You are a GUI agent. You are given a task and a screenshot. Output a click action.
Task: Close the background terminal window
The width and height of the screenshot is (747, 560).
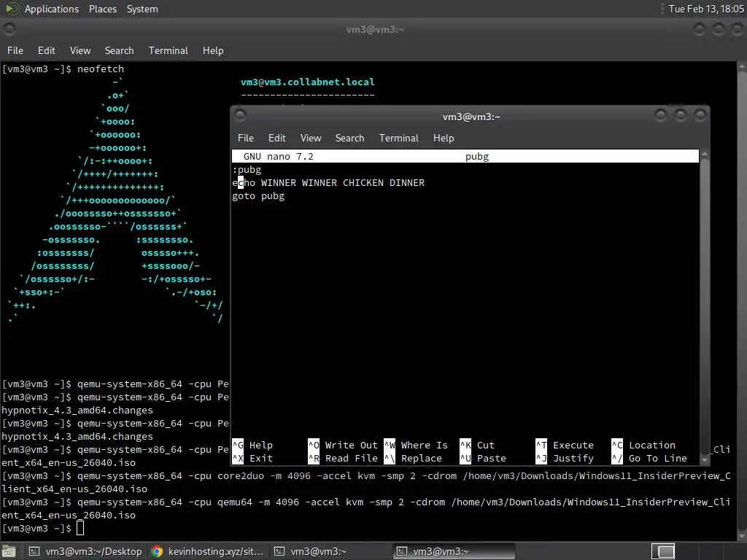pyautogui.click(x=737, y=29)
